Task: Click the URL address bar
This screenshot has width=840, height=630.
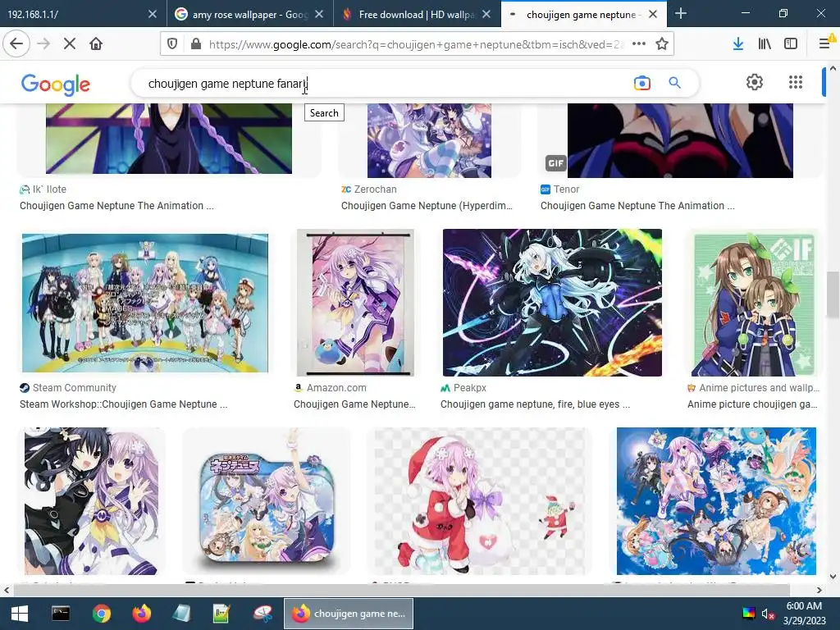Action: tap(417, 44)
